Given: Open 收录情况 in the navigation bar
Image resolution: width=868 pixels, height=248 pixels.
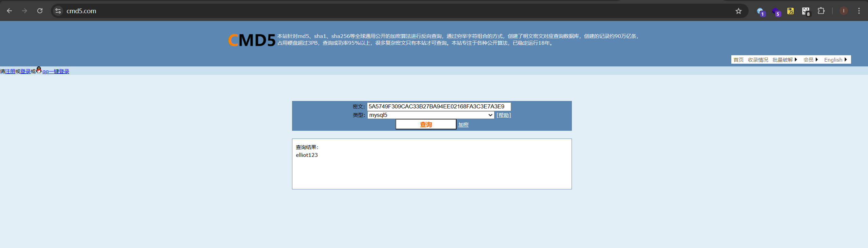Looking at the screenshot, I should 758,60.
